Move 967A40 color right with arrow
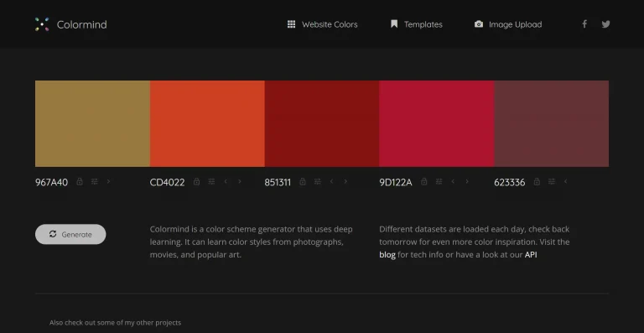 point(108,181)
